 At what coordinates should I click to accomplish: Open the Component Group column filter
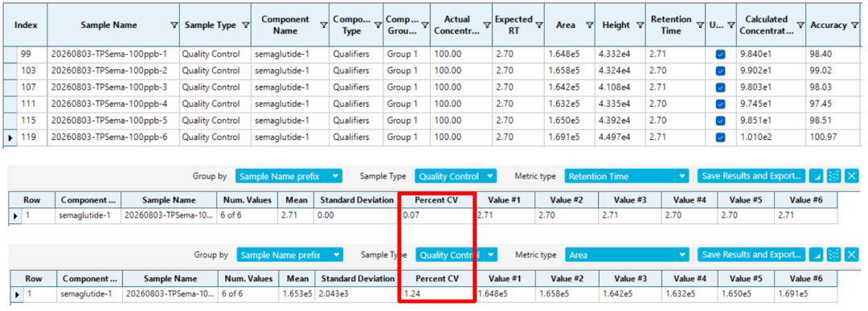pos(424,26)
